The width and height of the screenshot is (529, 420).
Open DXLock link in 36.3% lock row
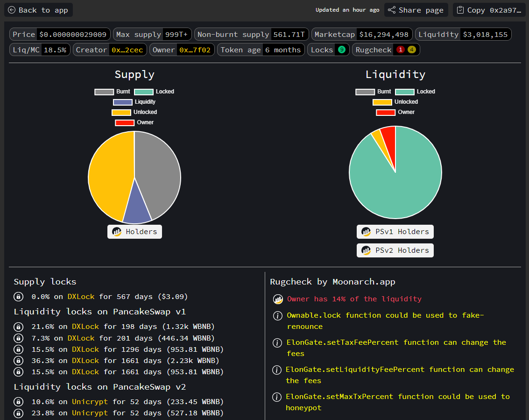[85, 361]
